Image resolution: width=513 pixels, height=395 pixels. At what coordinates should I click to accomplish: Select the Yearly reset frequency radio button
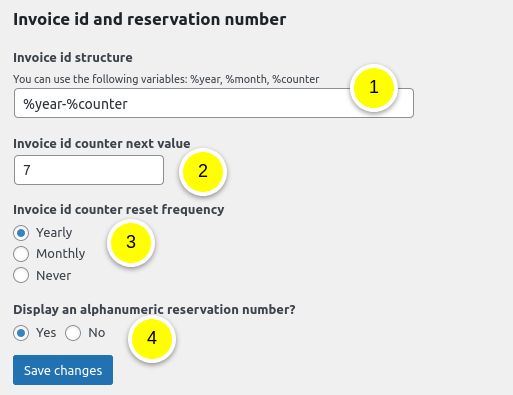pyautogui.click(x=21, y=233)
